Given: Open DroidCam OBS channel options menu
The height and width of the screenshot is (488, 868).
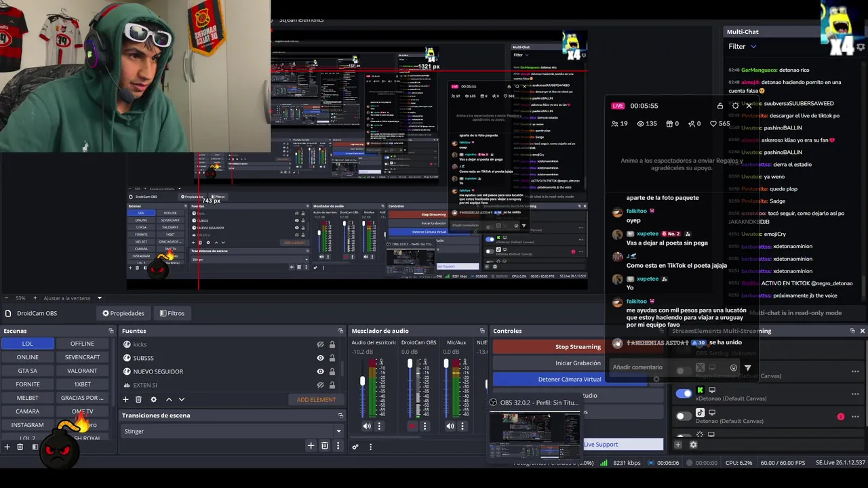Looking at the screenshot, I should 425,426.
